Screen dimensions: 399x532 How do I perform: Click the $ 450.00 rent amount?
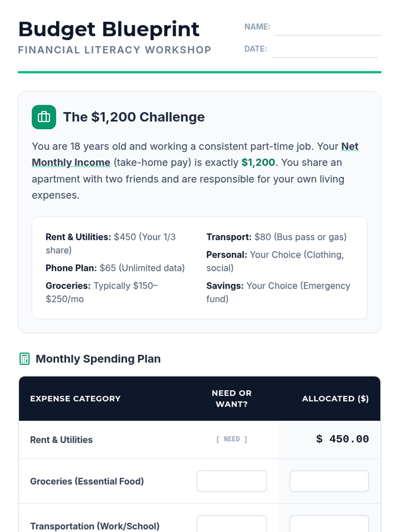tap(342, 439)
